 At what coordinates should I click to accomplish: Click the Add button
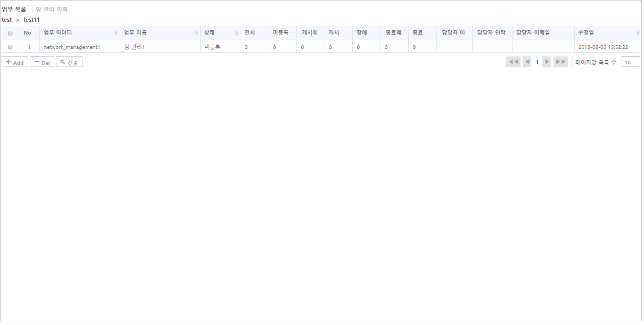point(14,62)
